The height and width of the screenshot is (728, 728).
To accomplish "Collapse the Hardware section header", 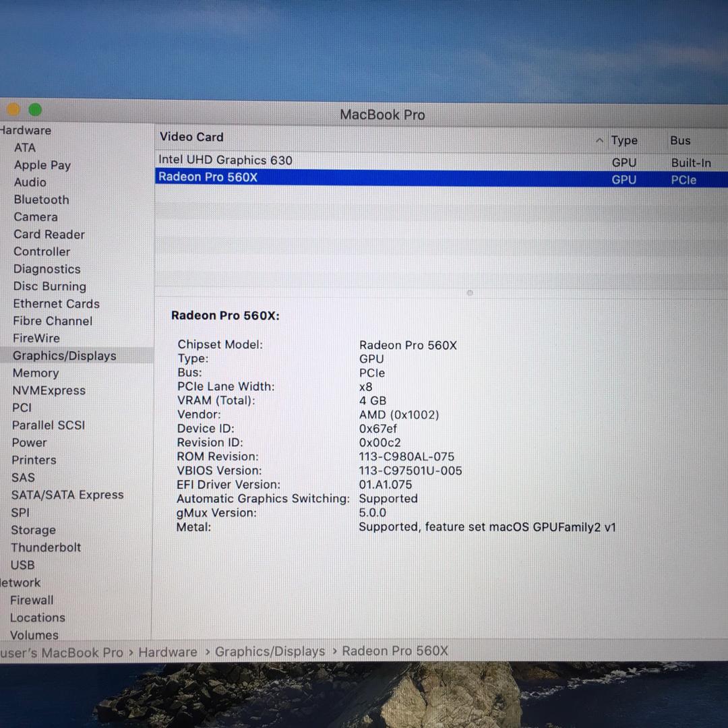I will (x=26, y=131).
